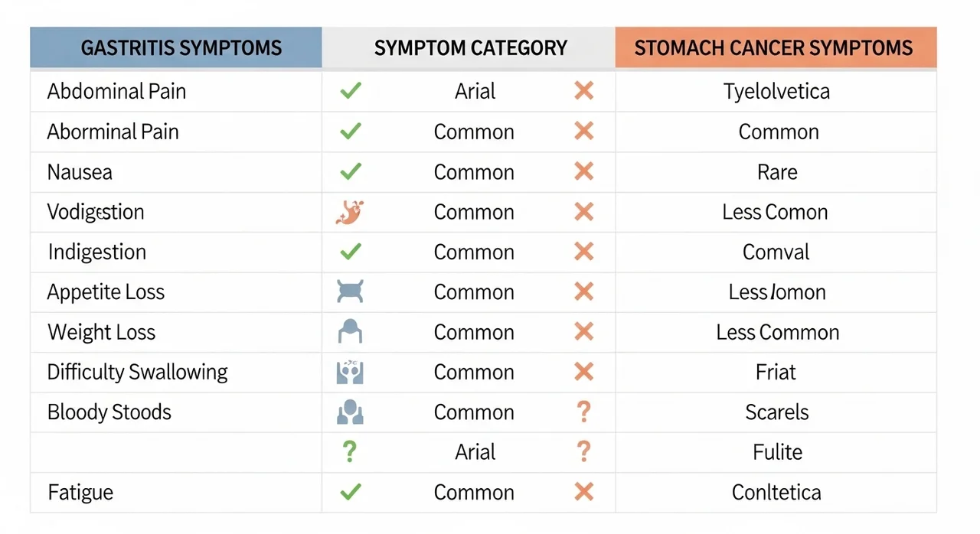The height and width of the screenshot is (534, 980).
Task: Click the orange X in Fatigue row
Action: (x=583, y=492)
